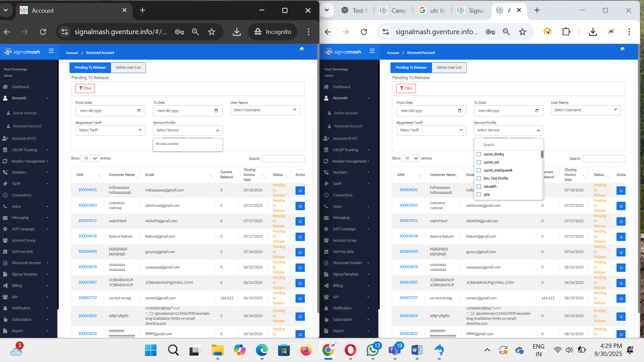Image resolution: width=644 pixels, height=362 pixels.
Task: Open Removed Account in the left sidebar
Action: pyautogui.click(x=27, y=126)
